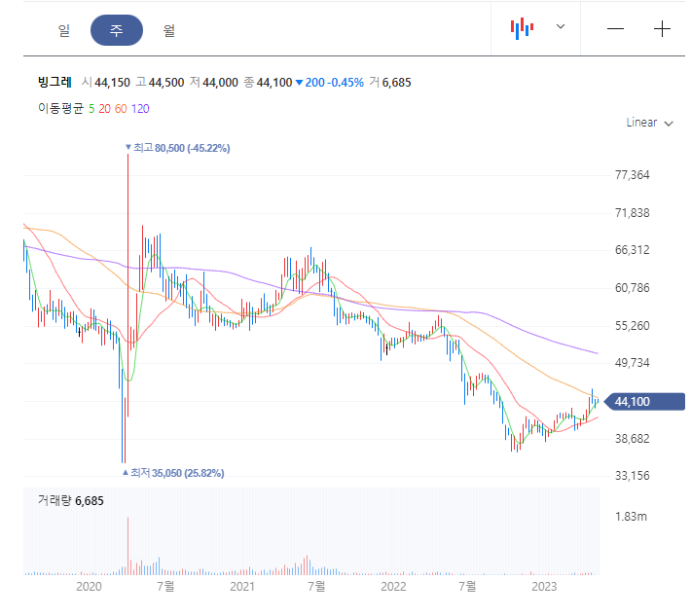
Task: Click the 종 44,100 closing price value
Action: coord(268,83)
